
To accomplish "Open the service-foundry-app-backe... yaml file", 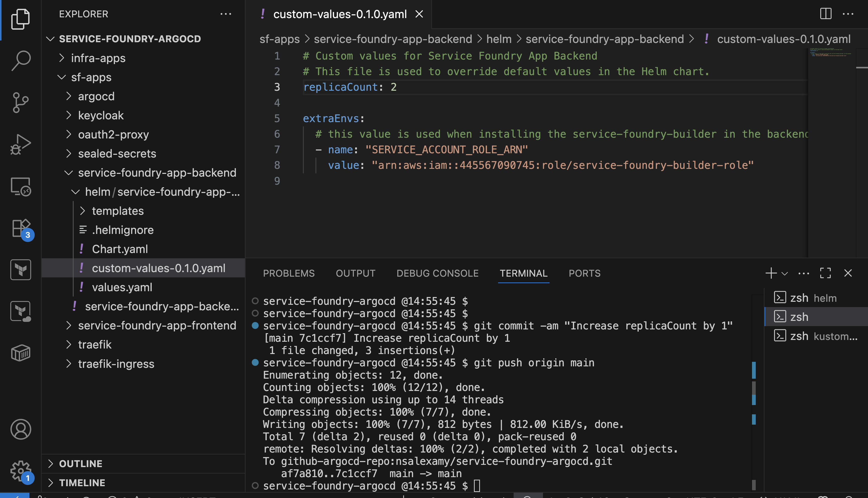I will click(143, 306).
